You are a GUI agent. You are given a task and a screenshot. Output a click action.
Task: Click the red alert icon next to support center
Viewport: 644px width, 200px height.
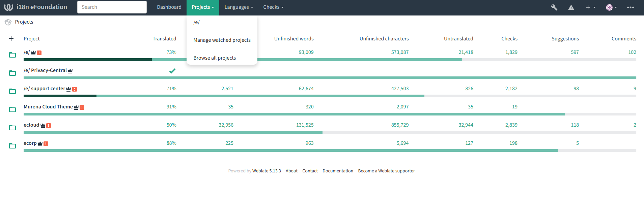pos(75,89)
